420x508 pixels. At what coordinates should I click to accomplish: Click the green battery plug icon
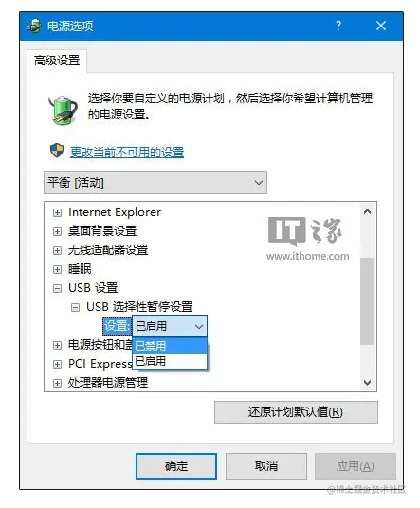[63, 110]
